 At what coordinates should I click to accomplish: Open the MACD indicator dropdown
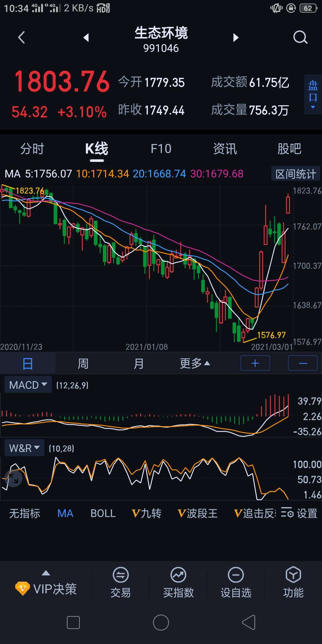[x=28, y=385]
